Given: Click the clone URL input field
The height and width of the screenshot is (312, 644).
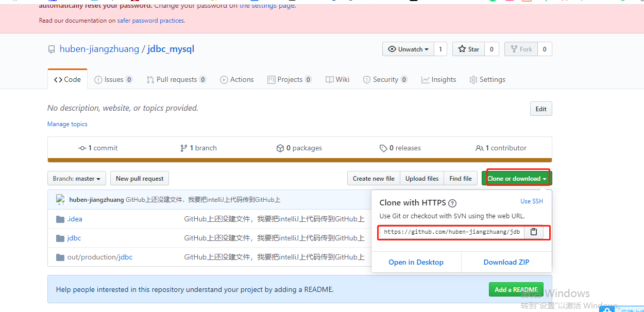Looking at the screenshot, I should point(452,232).
